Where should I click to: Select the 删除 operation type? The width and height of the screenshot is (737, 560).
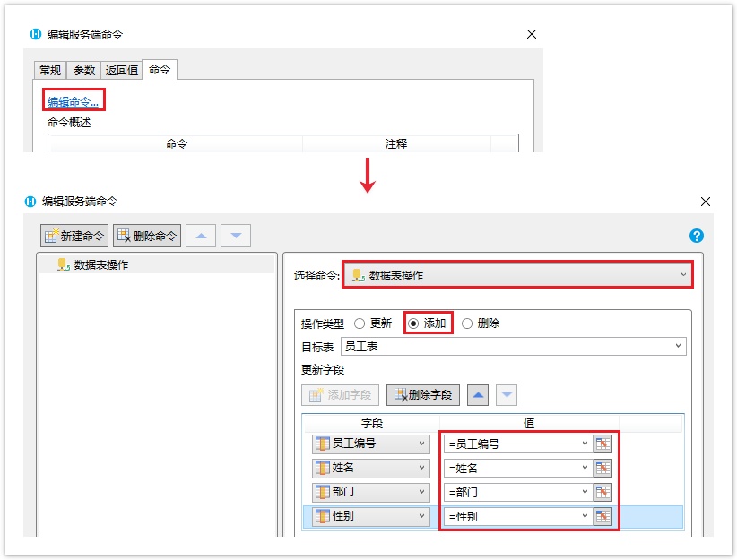tap(467, 323)
